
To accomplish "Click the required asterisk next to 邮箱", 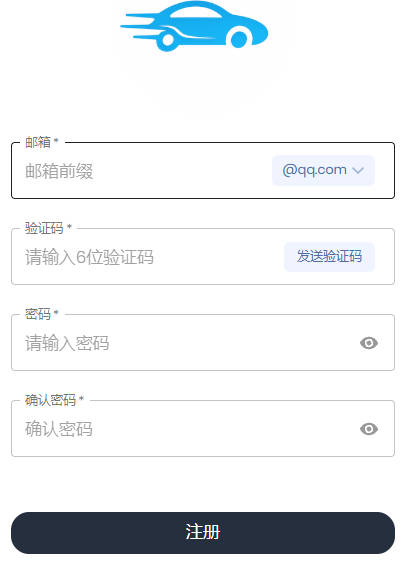I will [56, 140].
